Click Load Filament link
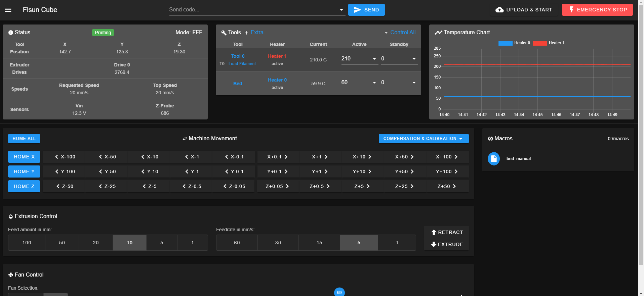This screenshot has height=296, width=644. tap(242, 64)
